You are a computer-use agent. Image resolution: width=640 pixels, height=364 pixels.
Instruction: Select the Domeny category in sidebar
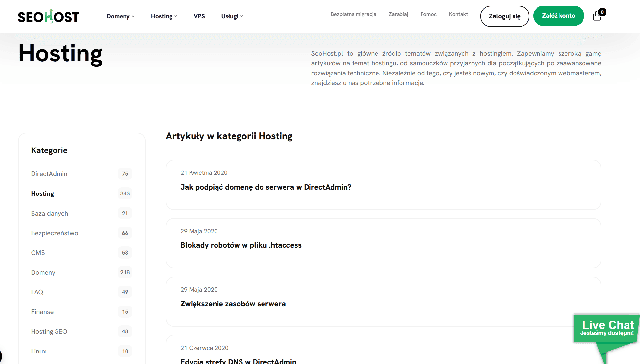(43, 272)
